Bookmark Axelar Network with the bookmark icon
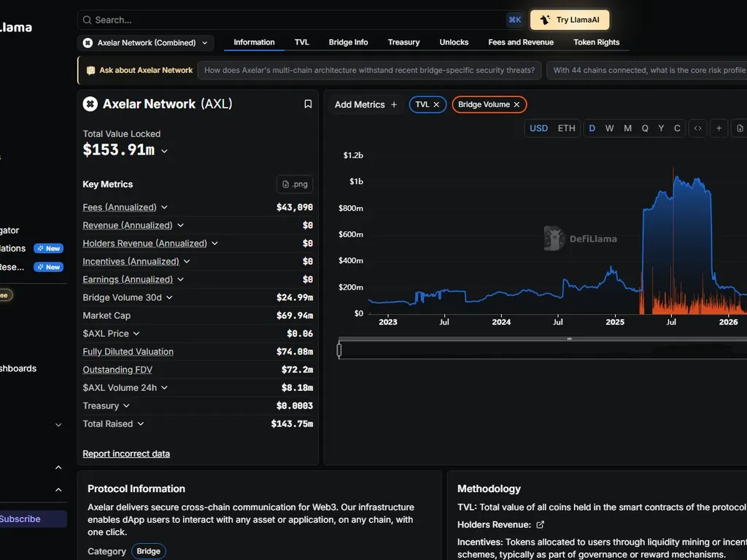The image size is (747, 560). click(x=308, y=104)
